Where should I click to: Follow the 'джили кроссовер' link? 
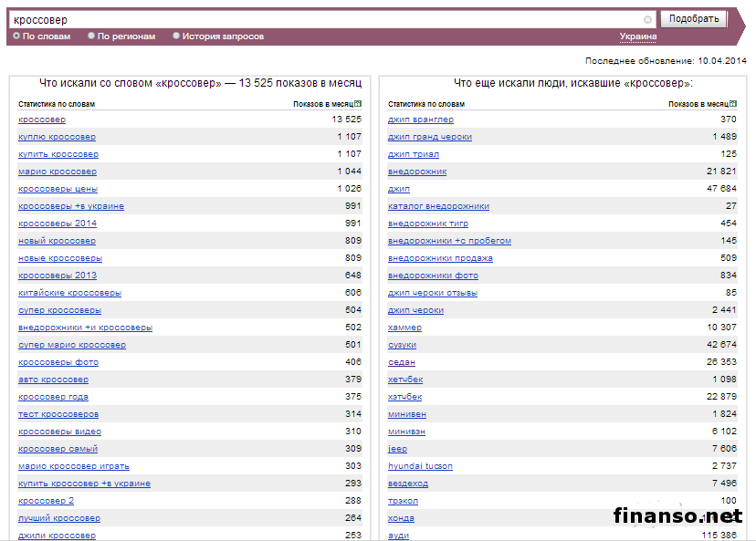57,536
